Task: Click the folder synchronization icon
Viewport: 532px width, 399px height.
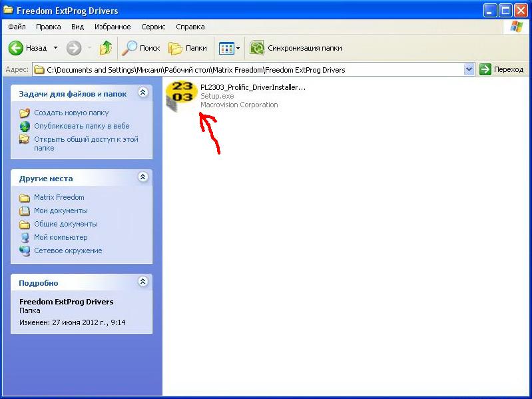Action: tap(257, 48)
